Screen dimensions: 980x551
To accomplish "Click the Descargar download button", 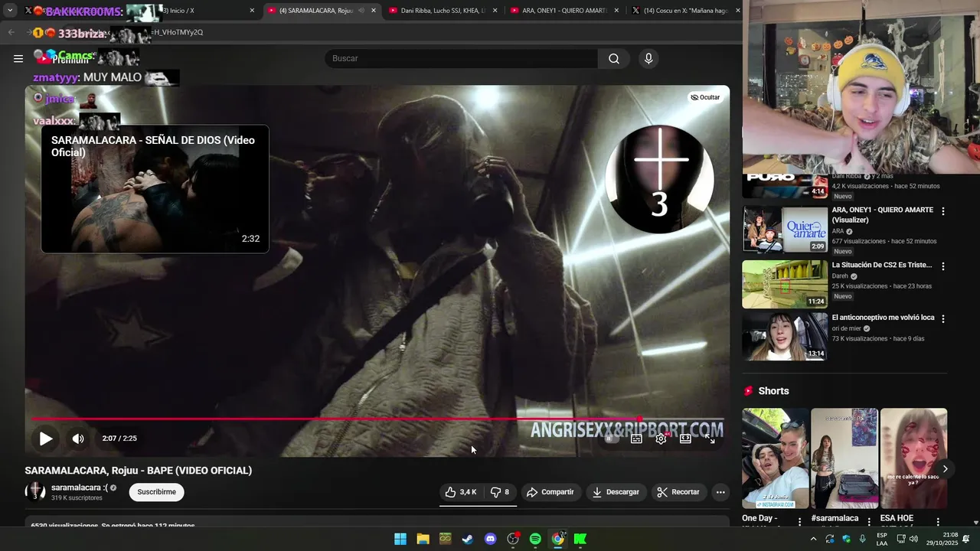I will 616,492.
